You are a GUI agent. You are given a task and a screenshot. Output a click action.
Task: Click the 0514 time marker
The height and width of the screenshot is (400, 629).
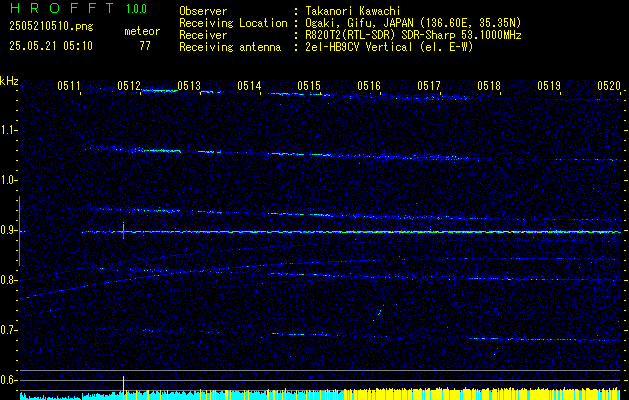[249, 85]
